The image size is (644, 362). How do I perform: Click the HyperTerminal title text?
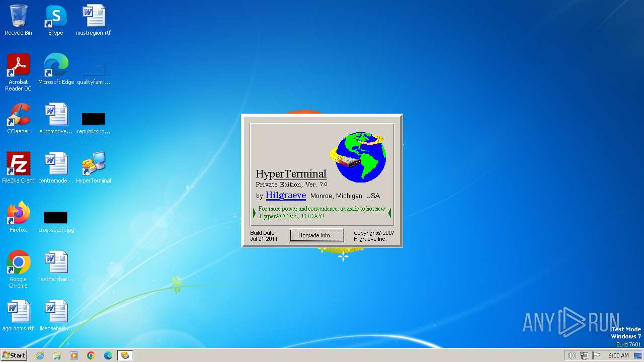pyautogui.click(x=291, y=174)
